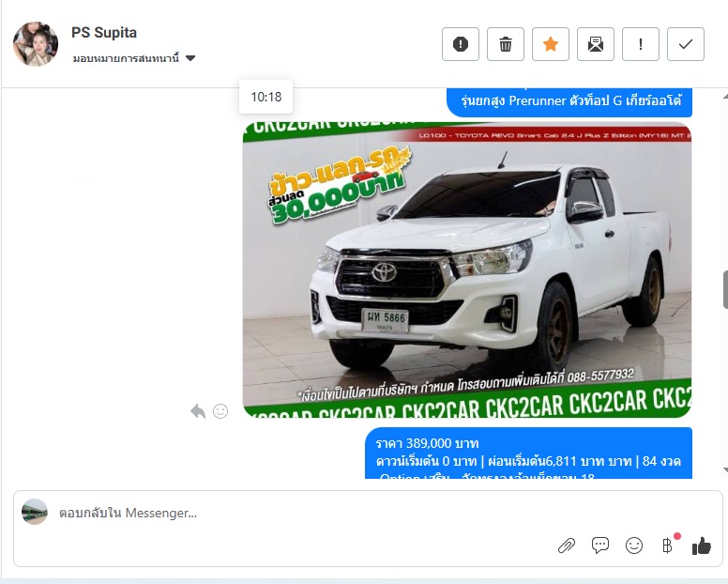Attach a file with the paperclip icon
The width and height of the screenshot is (728, 584).
click(x=567, y=546)
